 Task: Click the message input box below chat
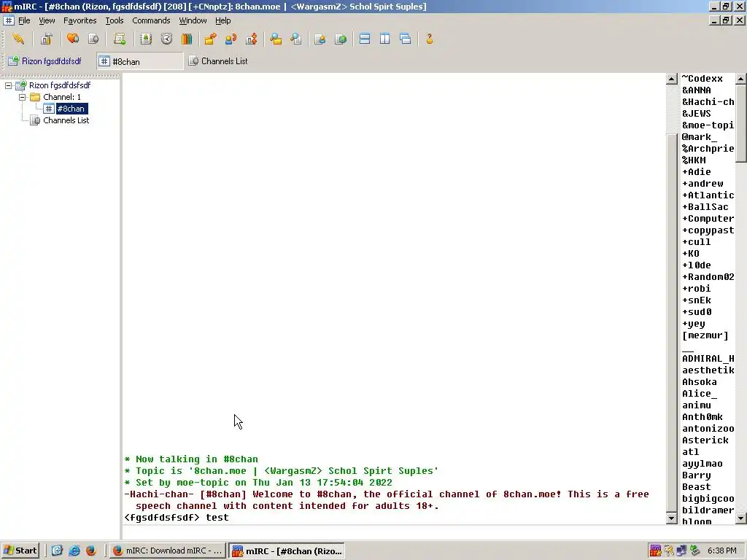pos(433,532)
